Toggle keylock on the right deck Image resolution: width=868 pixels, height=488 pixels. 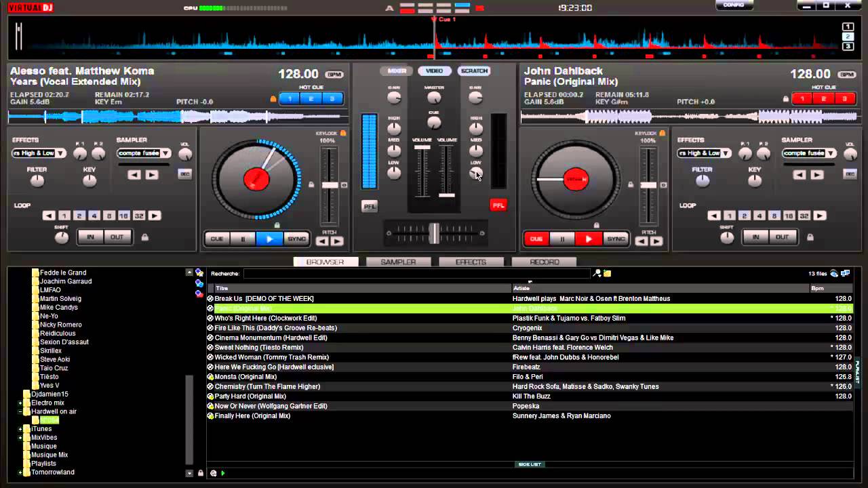tap(663, 134)
